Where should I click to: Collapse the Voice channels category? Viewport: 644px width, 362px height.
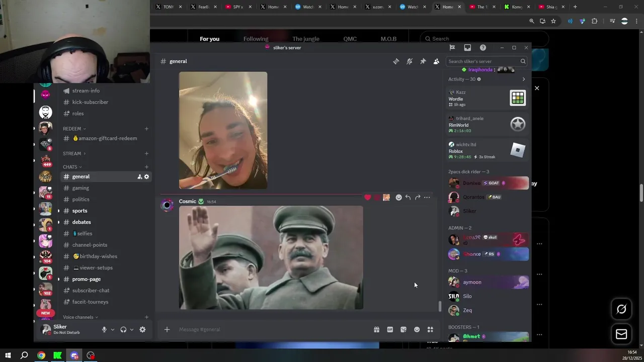(x=80, y=317)
